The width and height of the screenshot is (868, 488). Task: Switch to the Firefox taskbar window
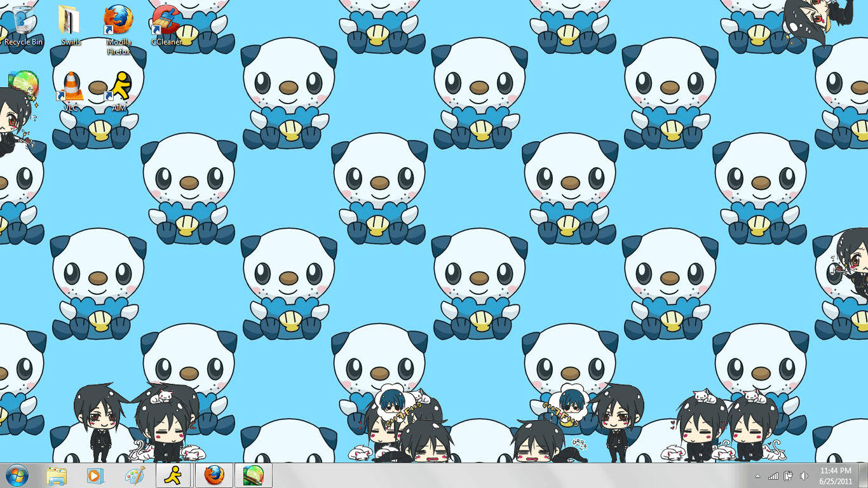click(214, 475)
